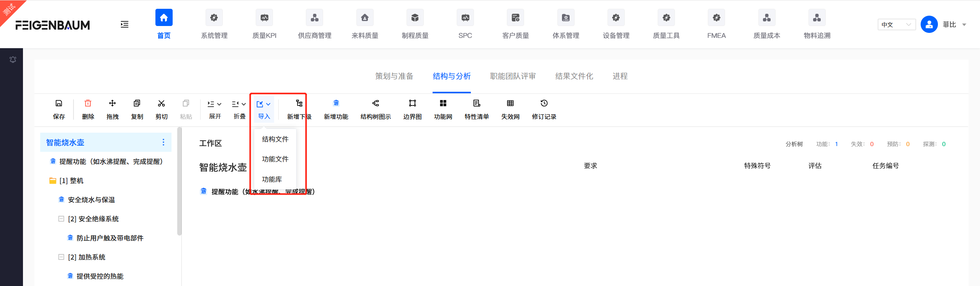The height and width of the screenshot is (286, 980).
Task: Open FMEA module icon
Action: [x=716, y=18]
